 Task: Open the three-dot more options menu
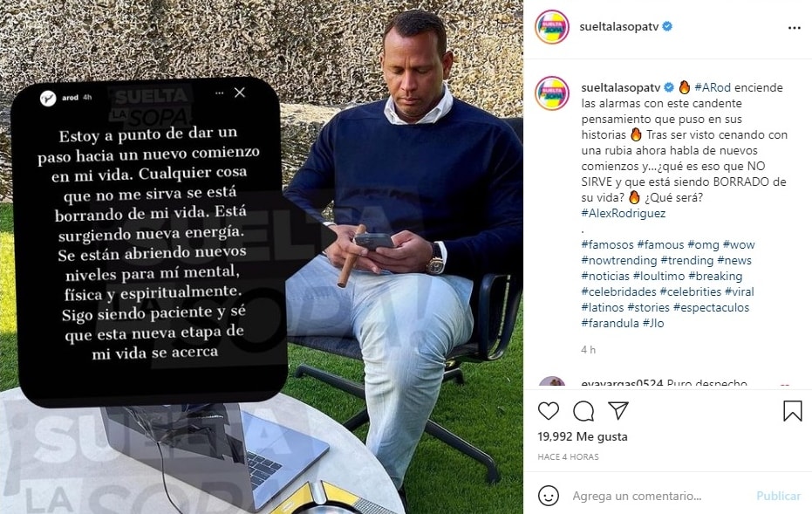[794, 28]
